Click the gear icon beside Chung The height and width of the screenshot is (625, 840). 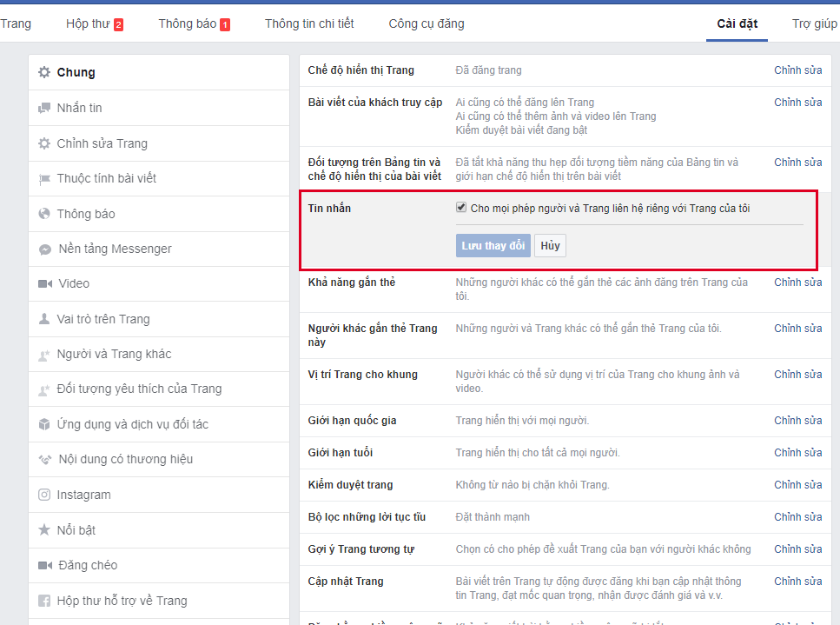pos(44,72)
